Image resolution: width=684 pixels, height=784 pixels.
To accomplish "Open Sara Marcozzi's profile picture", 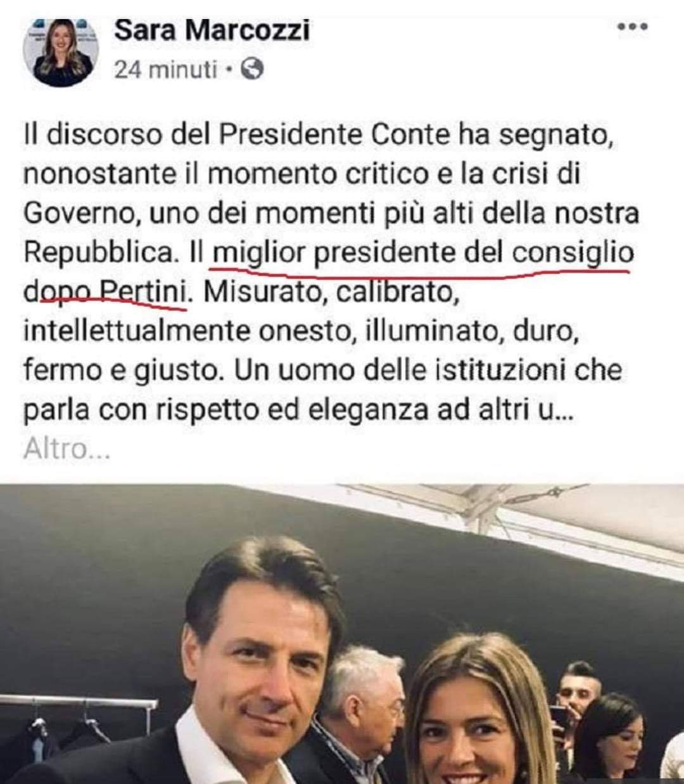I will (x=58, y=51).
